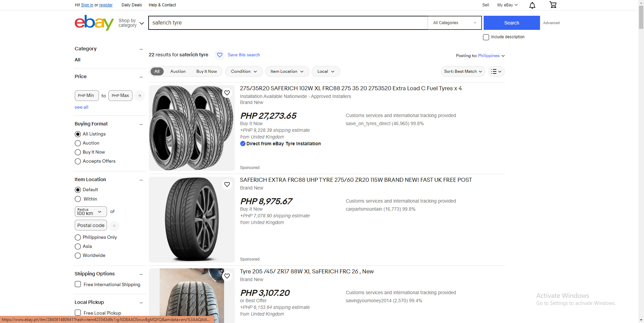This screenshot has width=644, height=323.
Task: Open the list view options icon
Action: tap(496, 71)
